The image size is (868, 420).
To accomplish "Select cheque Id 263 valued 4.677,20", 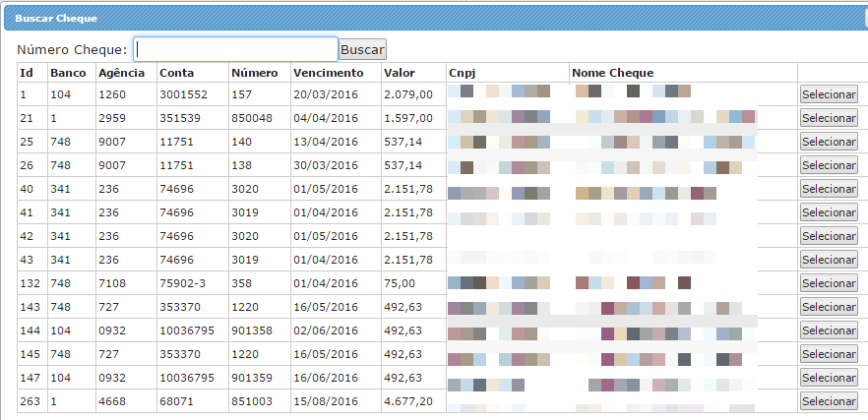I will pos(829,401).
